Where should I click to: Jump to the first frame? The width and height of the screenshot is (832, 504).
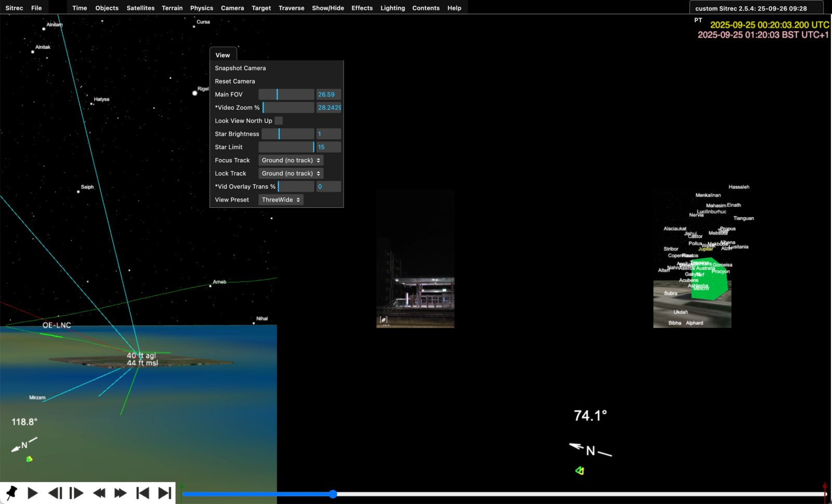coord(142,493)
